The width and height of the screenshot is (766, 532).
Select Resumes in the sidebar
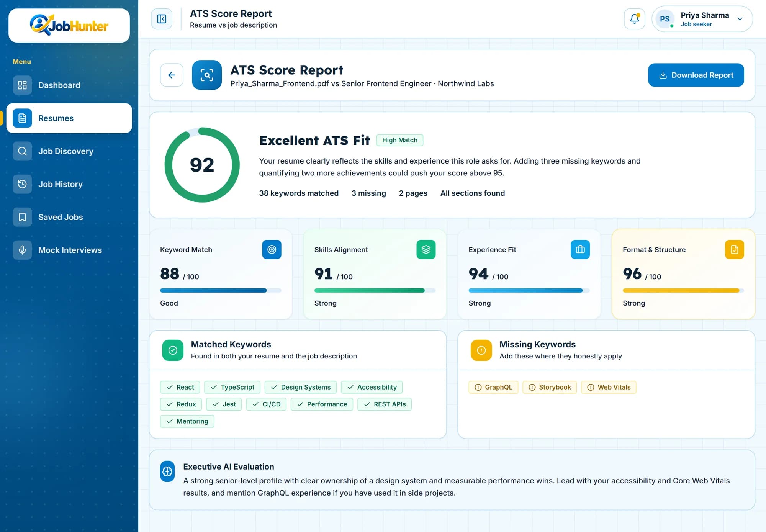(69, 118)
